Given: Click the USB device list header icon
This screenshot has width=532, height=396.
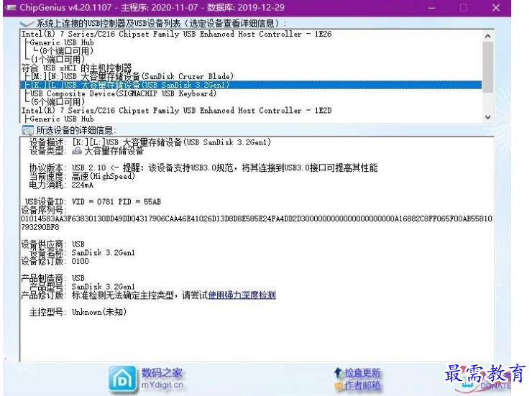Looking at the screenshot, I should tap(27, 24).
